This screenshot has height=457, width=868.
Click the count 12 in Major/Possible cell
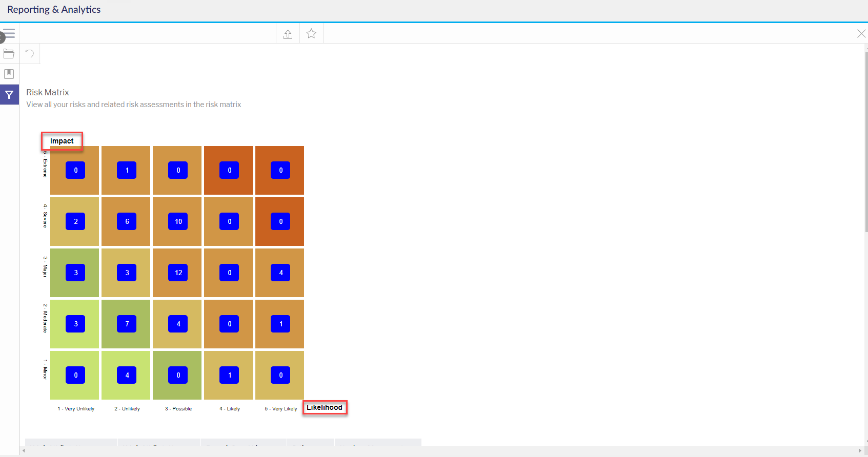178,273
